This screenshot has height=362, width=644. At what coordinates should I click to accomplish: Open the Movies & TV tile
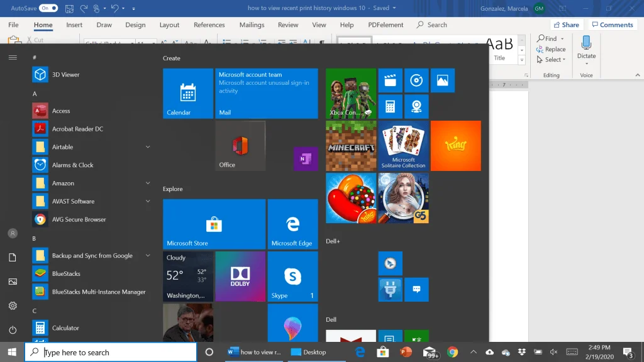pyautogui.click(x=390, y=80)
